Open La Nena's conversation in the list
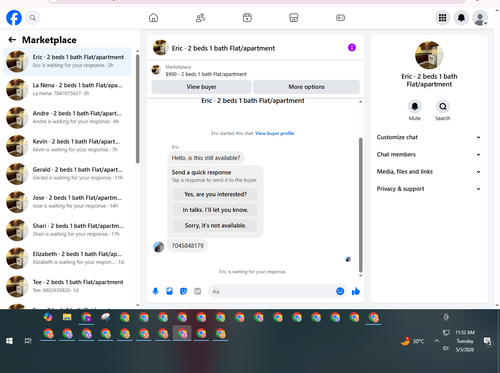Viewport: 500px width, 373px height. tap(67, 89)
